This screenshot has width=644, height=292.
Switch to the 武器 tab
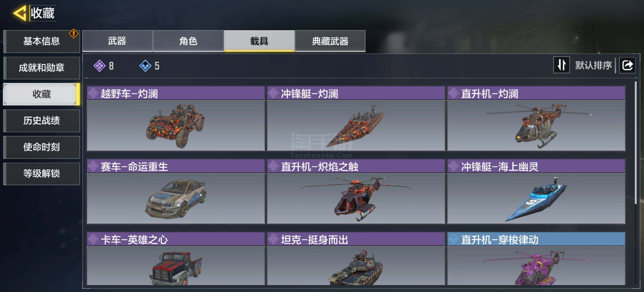click(x=117, y=41)
